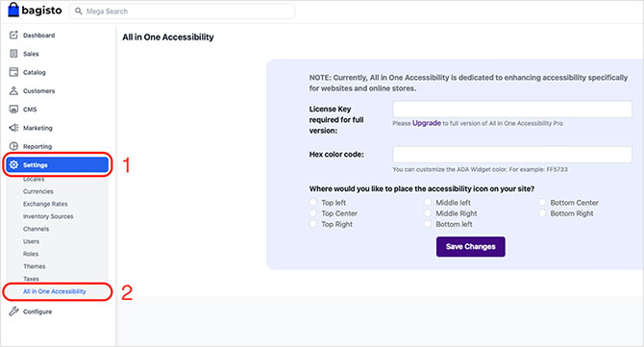
Task: Select the Top left radio button
Action: pyautogui.click(x=313, y=202)
